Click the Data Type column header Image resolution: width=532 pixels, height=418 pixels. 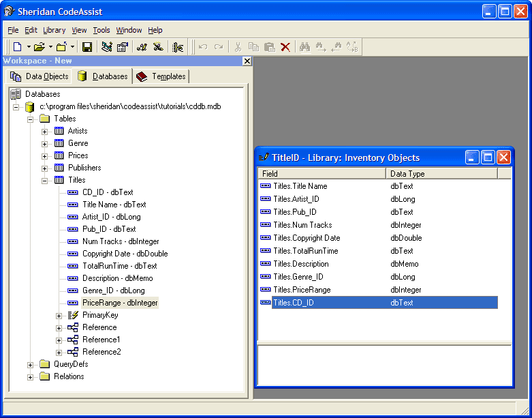[442, 174]
